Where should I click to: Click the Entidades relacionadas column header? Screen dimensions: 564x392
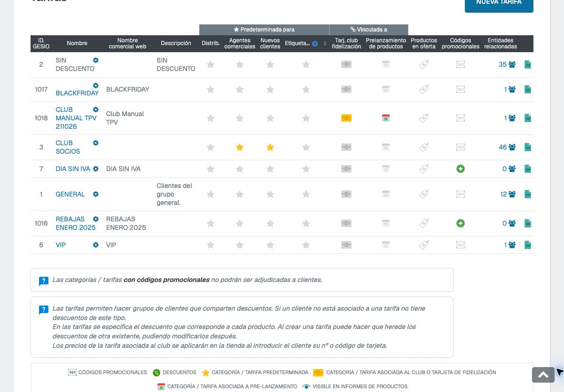pos(501,44)
